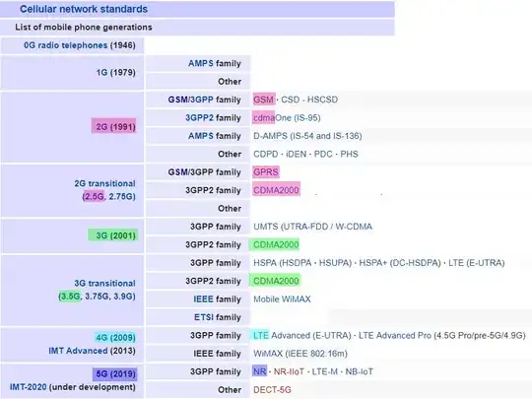
Task: Open the highlighted 5G (2019) link
Action: click(115, 374)
